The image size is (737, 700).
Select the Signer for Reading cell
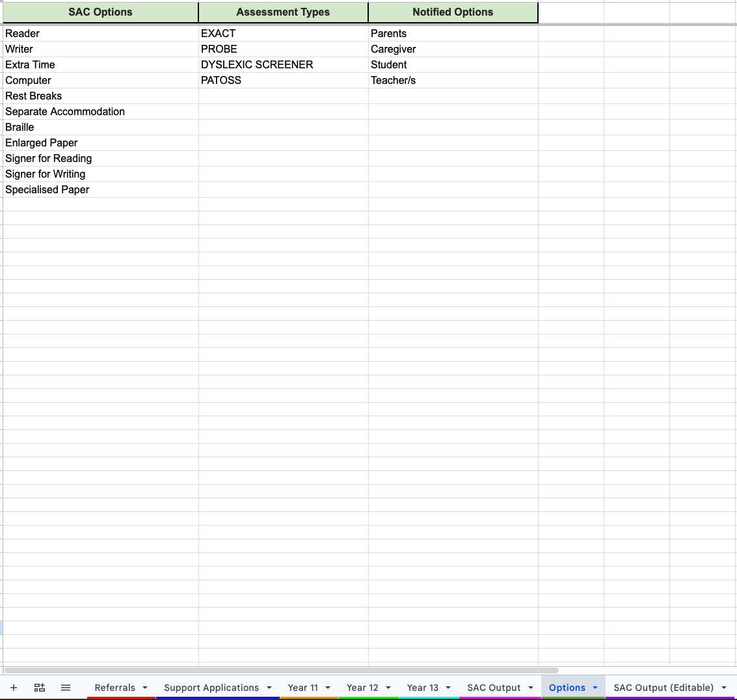[101, 159]
